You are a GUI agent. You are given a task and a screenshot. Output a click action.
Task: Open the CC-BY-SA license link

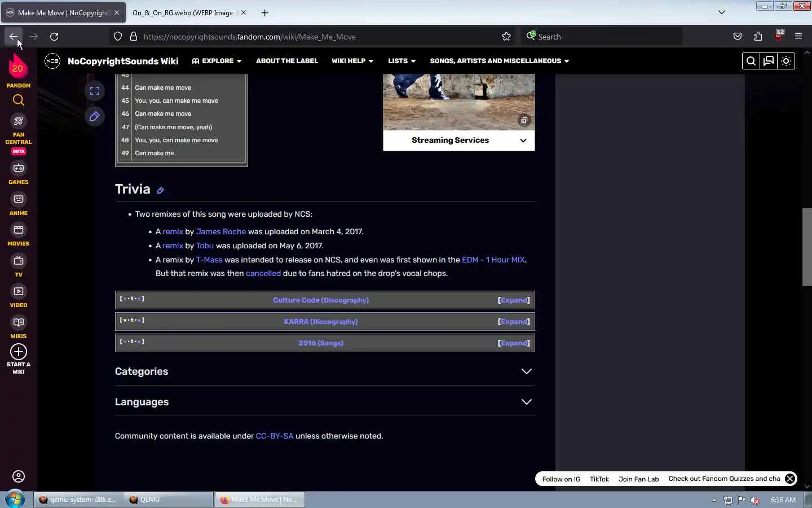coord(275,436)
